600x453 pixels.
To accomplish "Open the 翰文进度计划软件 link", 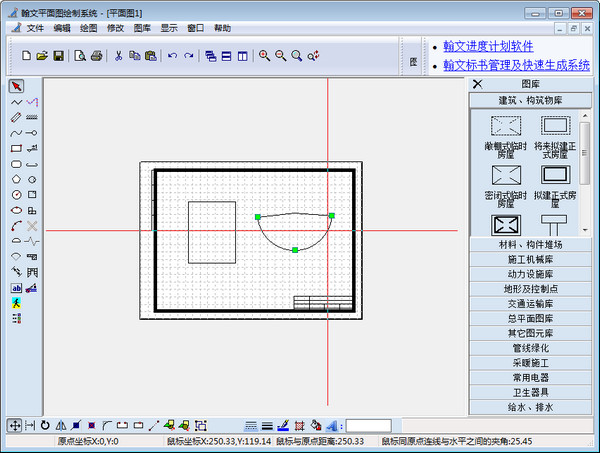I will point(486,47).
